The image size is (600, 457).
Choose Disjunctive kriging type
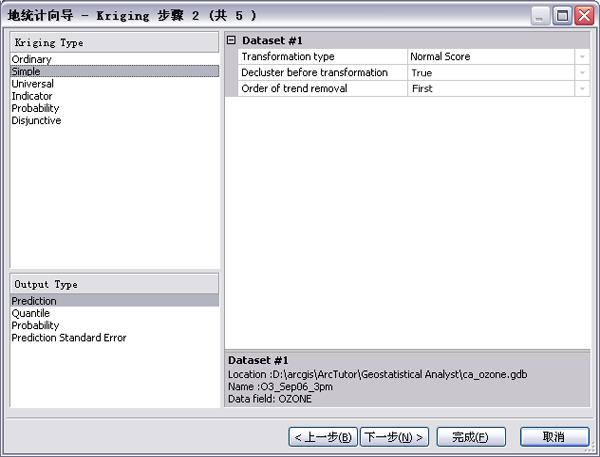(x=36, y=121)
